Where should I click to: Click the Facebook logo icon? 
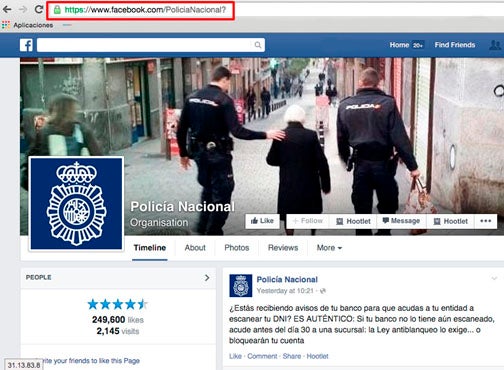point(26,45)
